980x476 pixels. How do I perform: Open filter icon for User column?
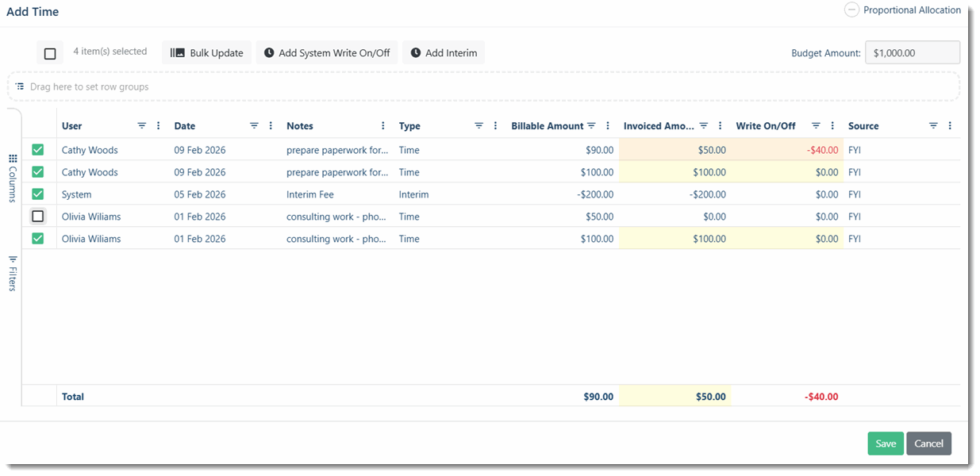tap(142, 126)
